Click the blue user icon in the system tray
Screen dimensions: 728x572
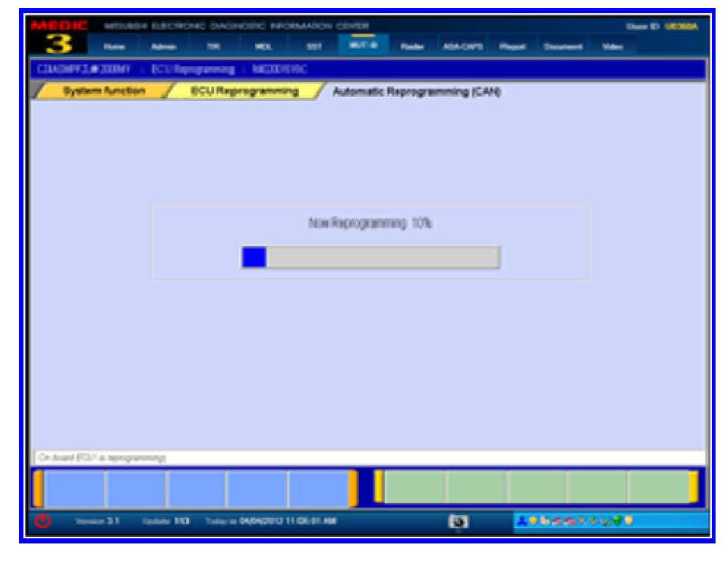[x=521, y=521]
